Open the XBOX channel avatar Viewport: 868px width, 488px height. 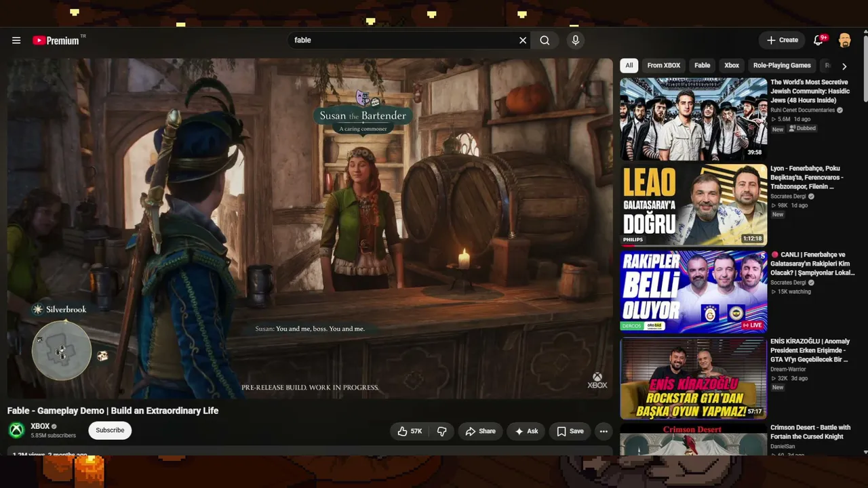(16, 430)
